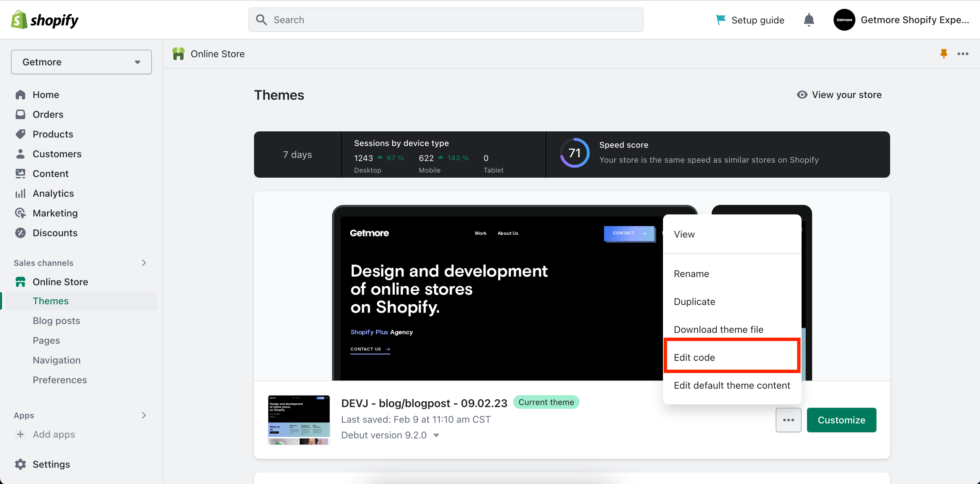Click the Themes page heading
980x484 pixels.
279,95
